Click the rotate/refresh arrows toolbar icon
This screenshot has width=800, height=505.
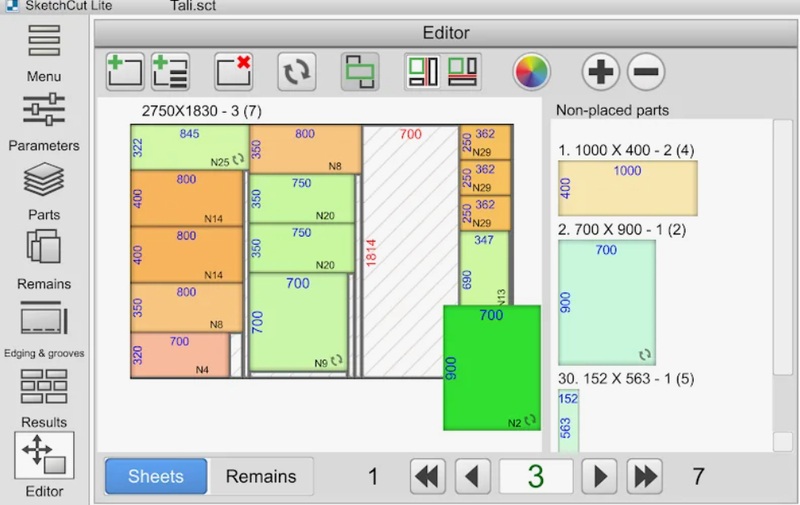[x=297, y=71]
